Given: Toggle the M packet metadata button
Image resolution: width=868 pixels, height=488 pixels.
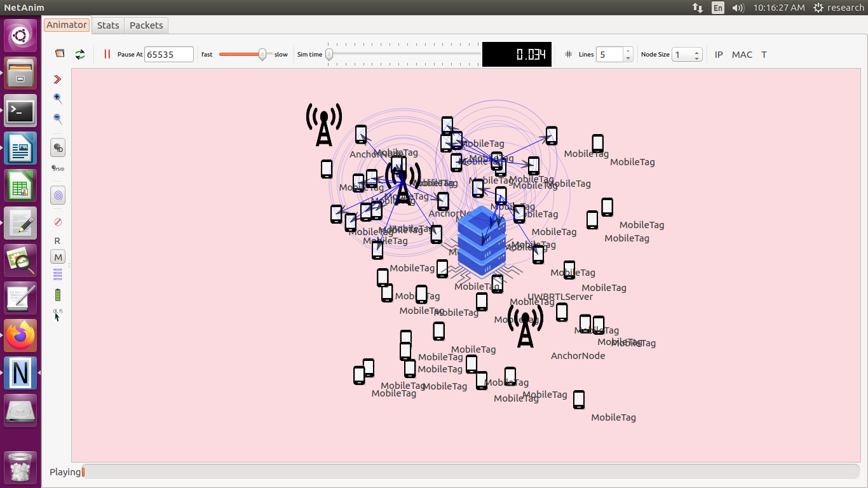Looking at the screenshot, I should [58, 257].
